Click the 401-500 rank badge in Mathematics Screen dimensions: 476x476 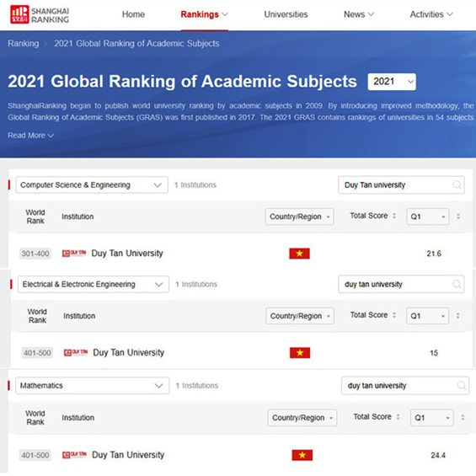[35, 455]
